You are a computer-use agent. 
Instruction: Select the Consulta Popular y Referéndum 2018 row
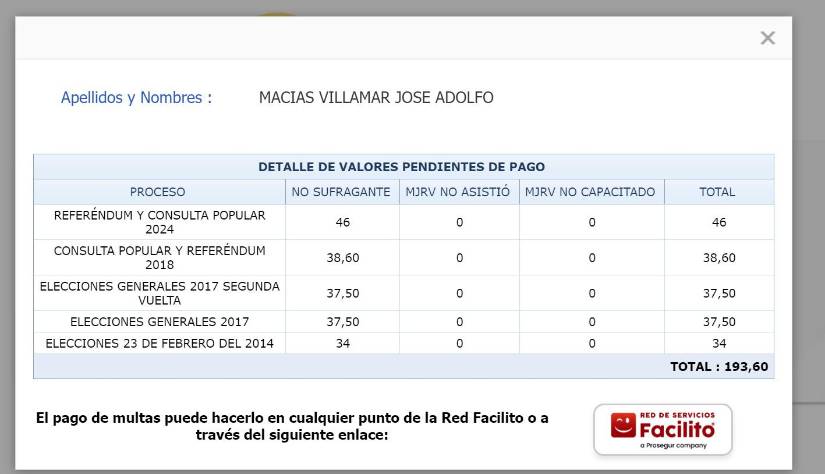[x=159, y=257]
